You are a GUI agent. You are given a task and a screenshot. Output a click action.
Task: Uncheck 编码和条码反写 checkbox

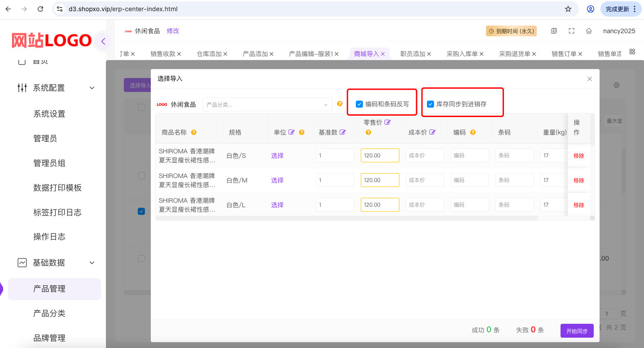click(x=359, y=104)
